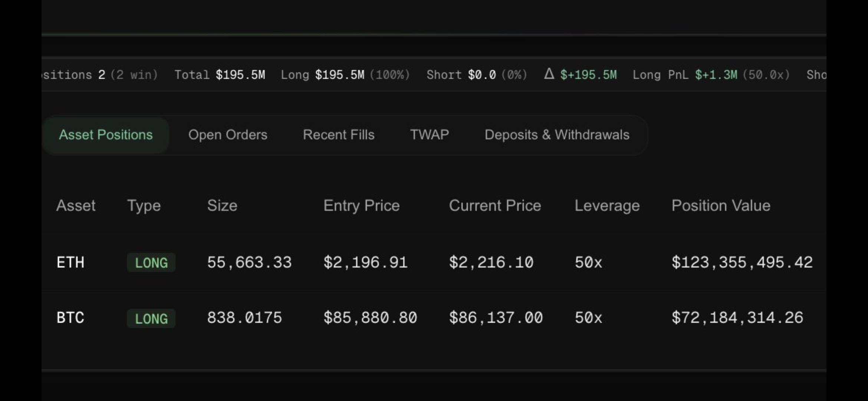This screenshot has width=868, height=401.
Task: Click the Entry Price column header
Action: [361, 206]
